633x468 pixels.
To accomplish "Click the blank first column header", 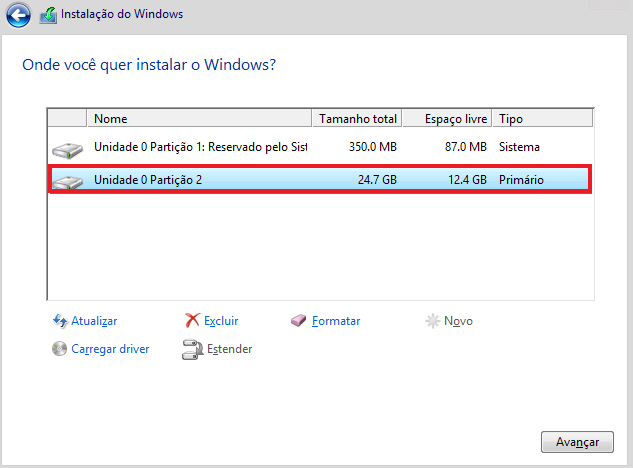I will (67, 118).
